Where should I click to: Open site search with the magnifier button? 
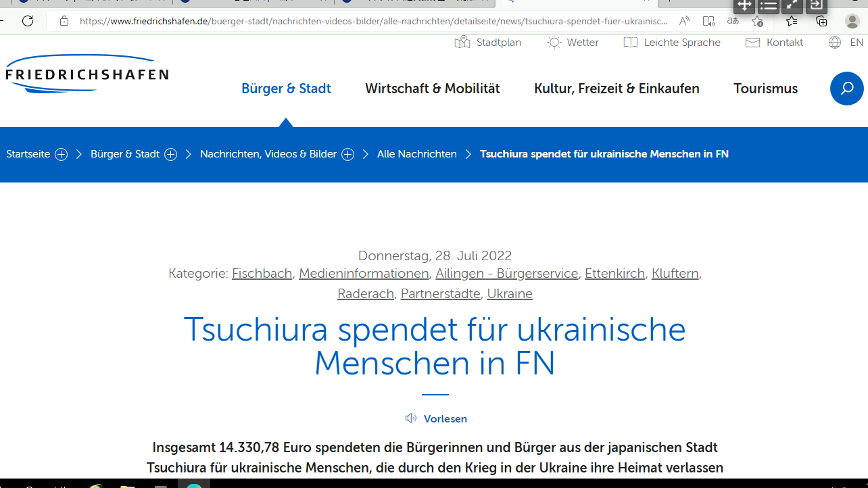pyautogui.click(x=847, y=89)
